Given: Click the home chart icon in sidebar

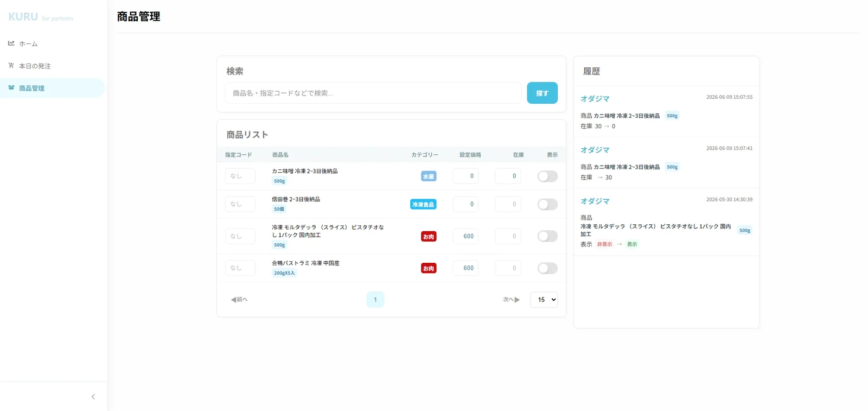Looking at the screenshot, I should click(x=11, y=43).
